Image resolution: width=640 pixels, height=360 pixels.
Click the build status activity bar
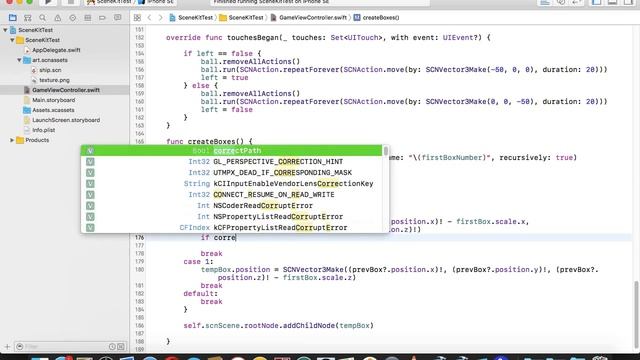point(320,2)
